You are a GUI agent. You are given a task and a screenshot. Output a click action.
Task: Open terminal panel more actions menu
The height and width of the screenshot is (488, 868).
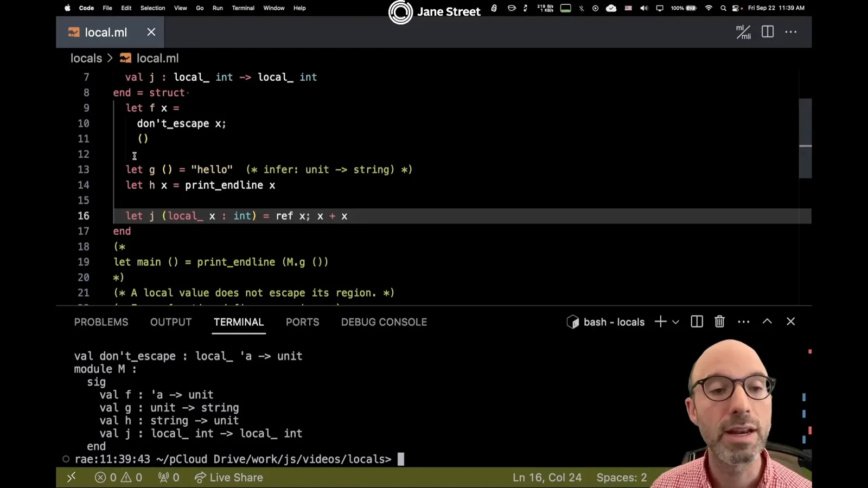pos(744,322)
